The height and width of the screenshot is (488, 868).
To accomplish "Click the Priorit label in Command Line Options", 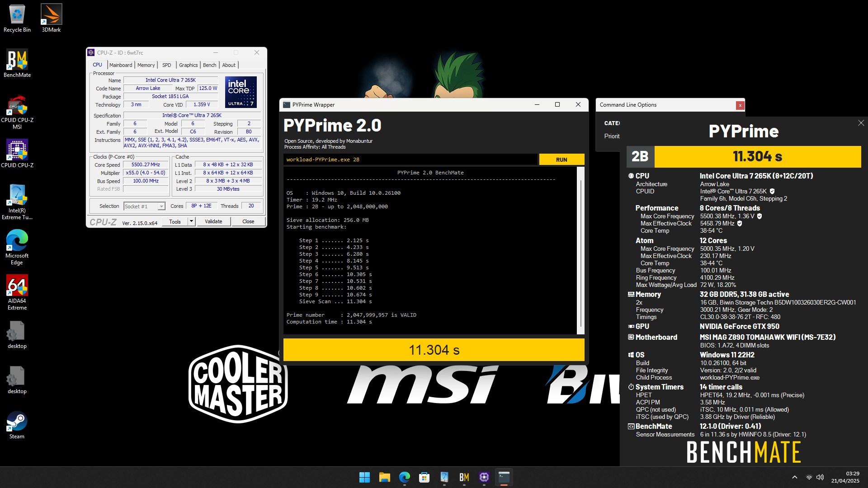I will coord(612,136).
